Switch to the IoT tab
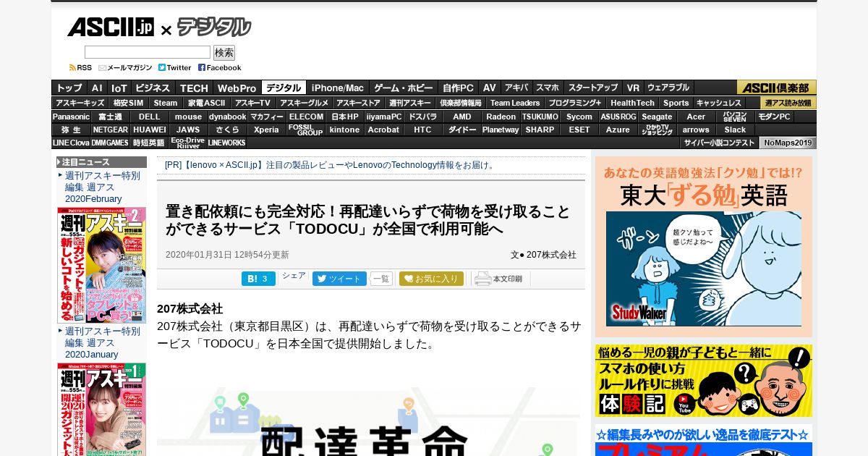 tap(119, 88)
